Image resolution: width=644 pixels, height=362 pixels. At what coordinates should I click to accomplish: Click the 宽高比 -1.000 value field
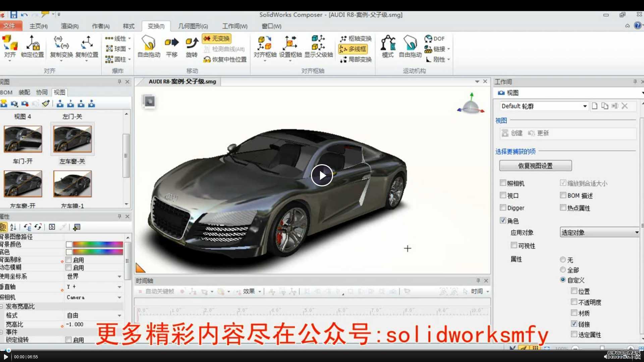pos(94,324)
